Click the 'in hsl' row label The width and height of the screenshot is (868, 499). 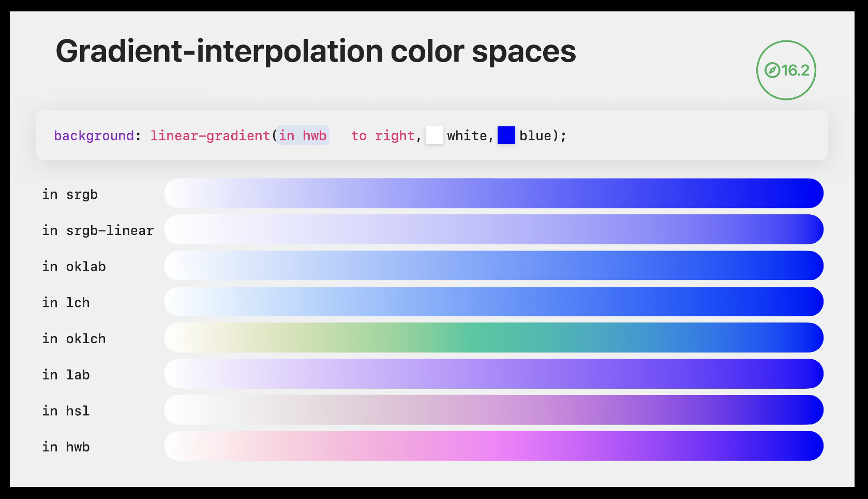[66, 411]
